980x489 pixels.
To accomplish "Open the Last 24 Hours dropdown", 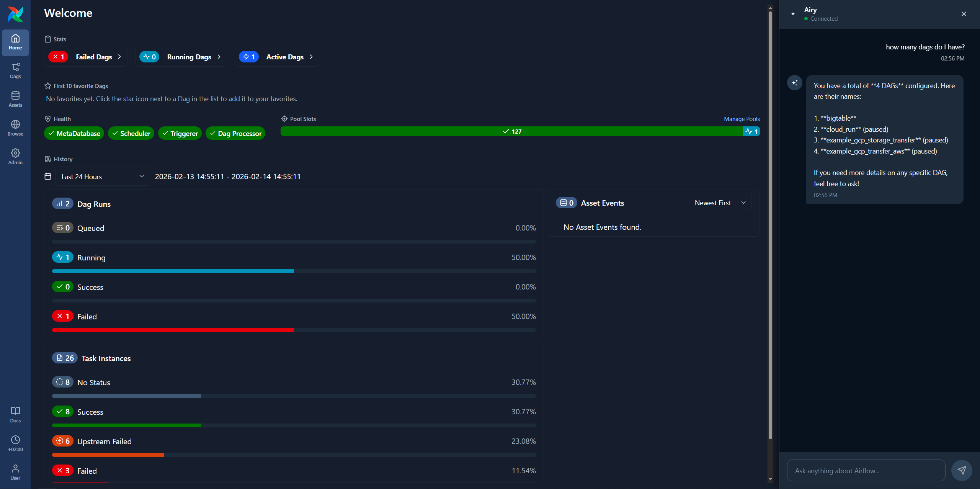I will pyautogui.click(x=103, y=177).
